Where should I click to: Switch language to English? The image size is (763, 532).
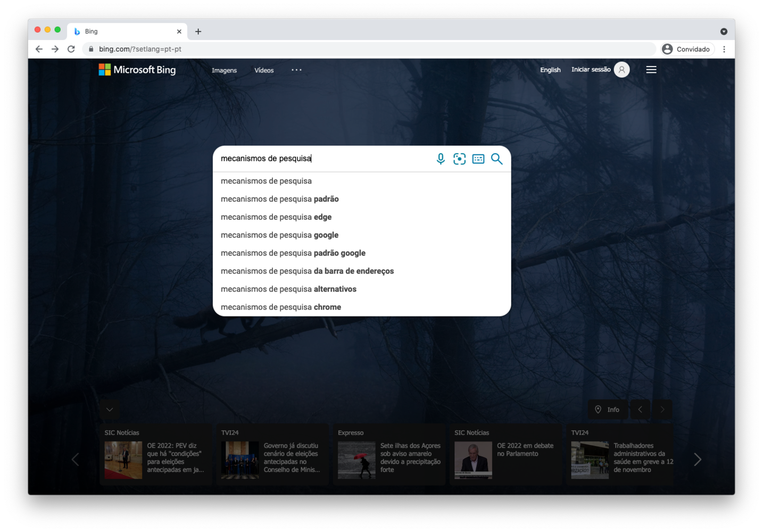pyautogui.click(x=550, y=70)
